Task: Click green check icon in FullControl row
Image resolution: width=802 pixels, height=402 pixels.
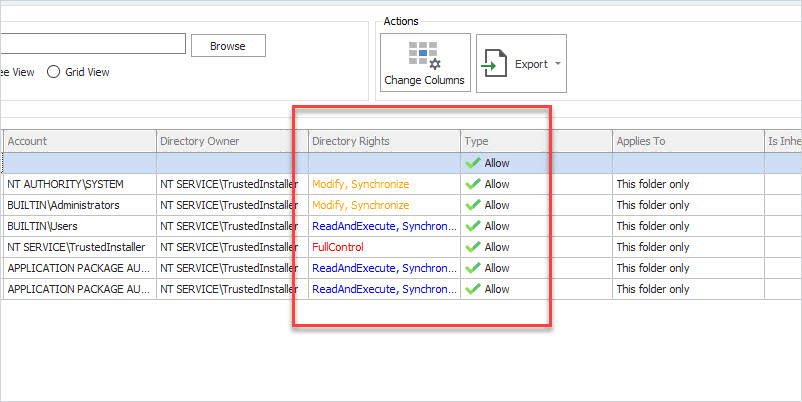Action: 473,247
